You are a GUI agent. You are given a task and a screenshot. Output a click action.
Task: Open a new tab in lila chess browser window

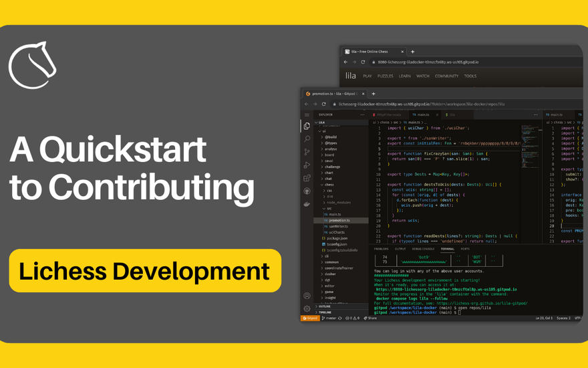click(x=412, y=52)
